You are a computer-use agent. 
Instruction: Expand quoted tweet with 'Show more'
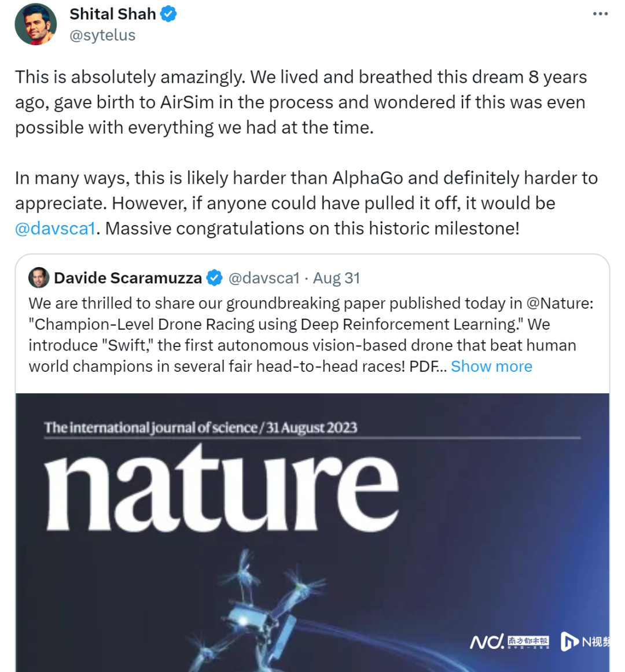click(x=491, y=366)
